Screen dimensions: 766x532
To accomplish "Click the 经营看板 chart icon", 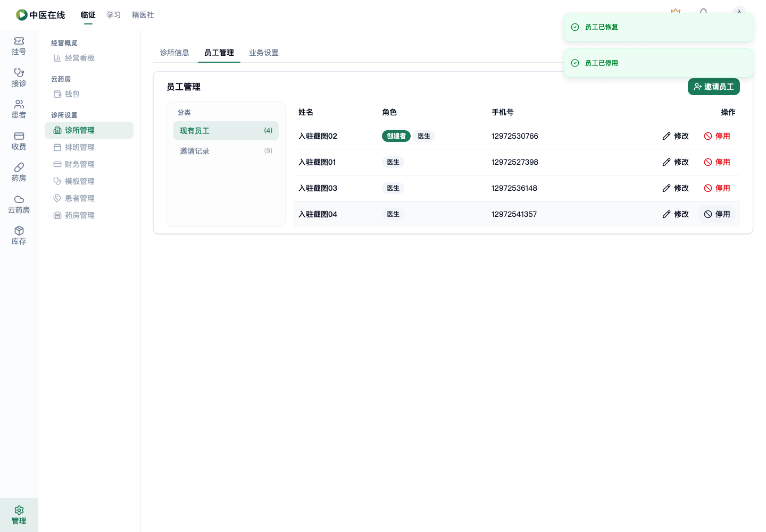I will coord(57,58).
